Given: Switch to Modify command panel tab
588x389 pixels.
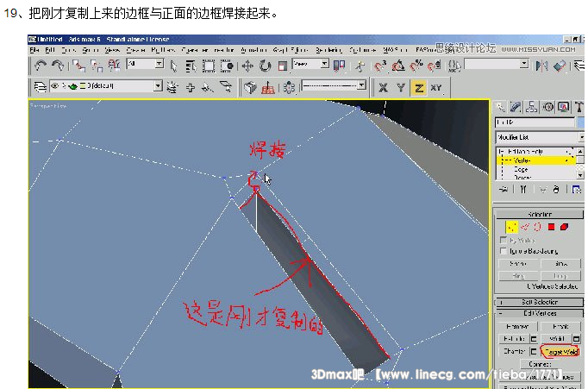Looking at the screenshot, I should click(x=516, y=107).
